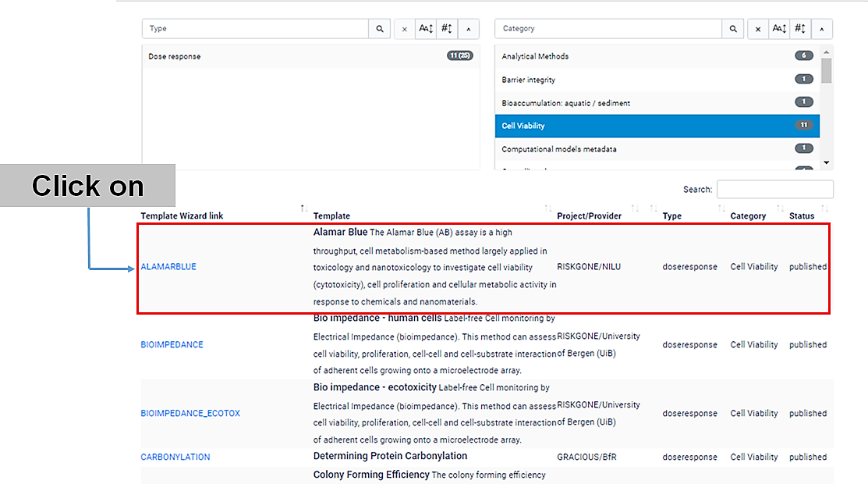Viewport: 868px width, 484px height.
Task: Sort Type list by count
Action: click(447, 29)
